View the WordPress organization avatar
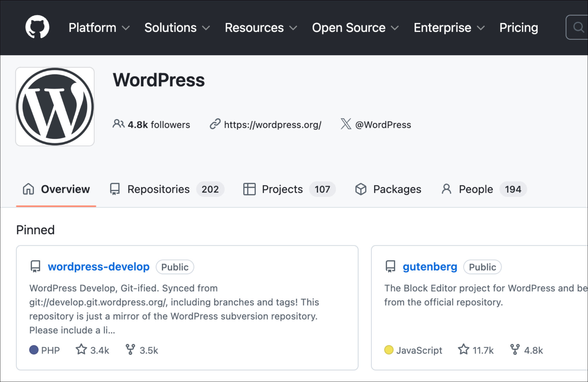 (55, 106)
